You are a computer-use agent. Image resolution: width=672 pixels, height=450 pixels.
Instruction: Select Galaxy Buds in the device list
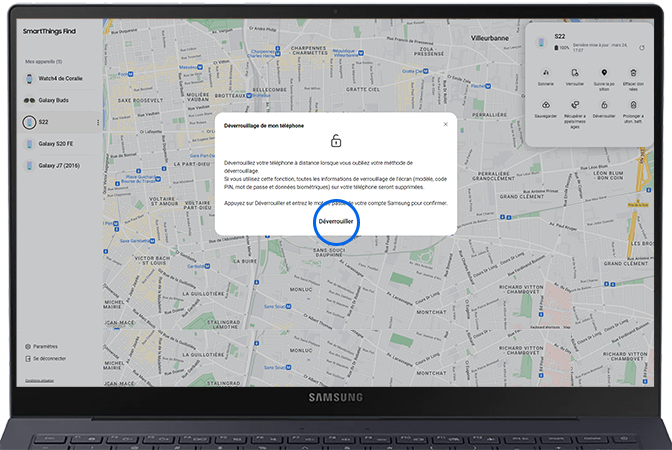[x=60, y=100]
